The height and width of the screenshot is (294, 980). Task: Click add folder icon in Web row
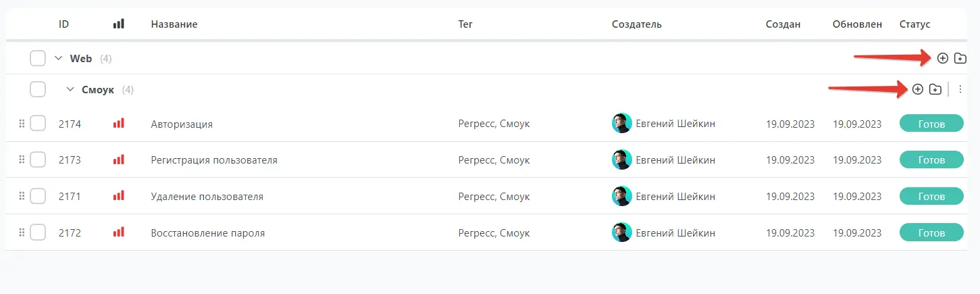[x=960, y=59]
